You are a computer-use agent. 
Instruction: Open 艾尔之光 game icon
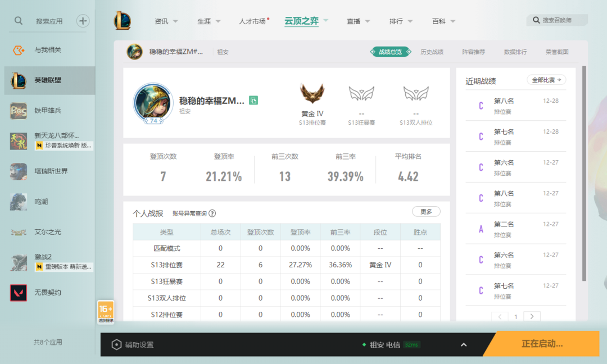click(18, 232)
